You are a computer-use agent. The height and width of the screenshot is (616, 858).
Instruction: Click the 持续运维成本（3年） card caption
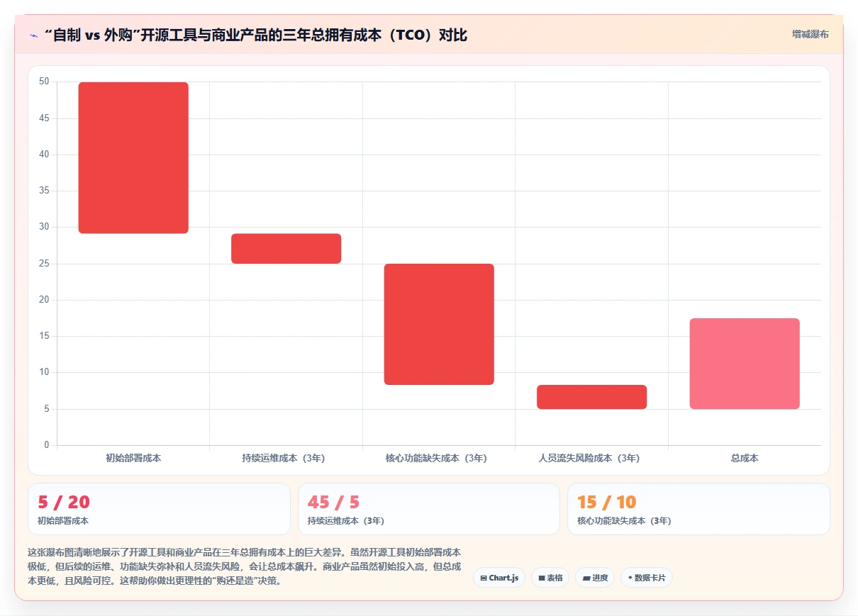point(346,521)
